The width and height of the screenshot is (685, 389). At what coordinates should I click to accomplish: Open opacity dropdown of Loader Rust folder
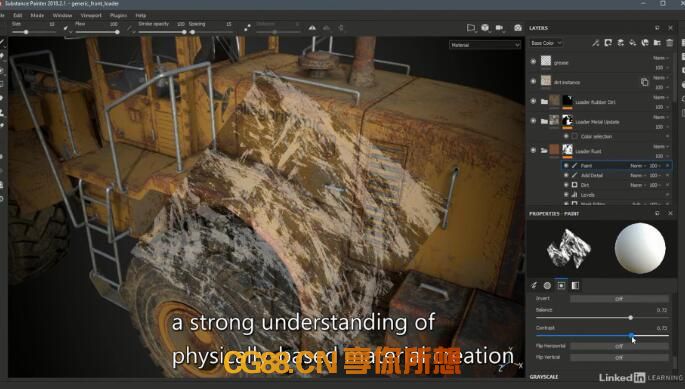[x=661, y=156]
